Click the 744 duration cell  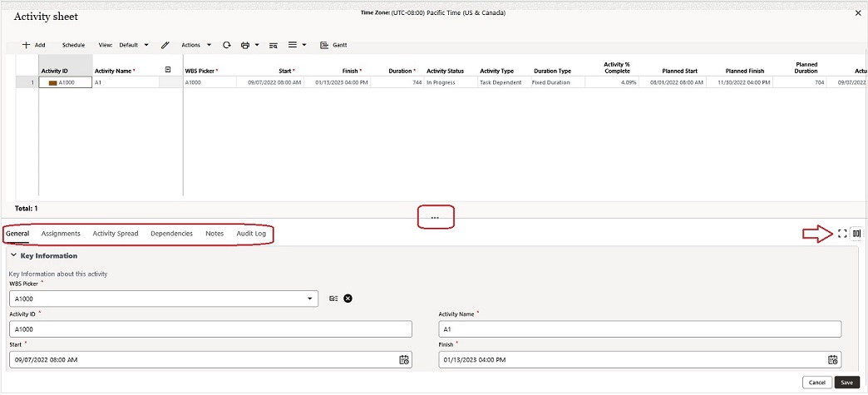397,82
